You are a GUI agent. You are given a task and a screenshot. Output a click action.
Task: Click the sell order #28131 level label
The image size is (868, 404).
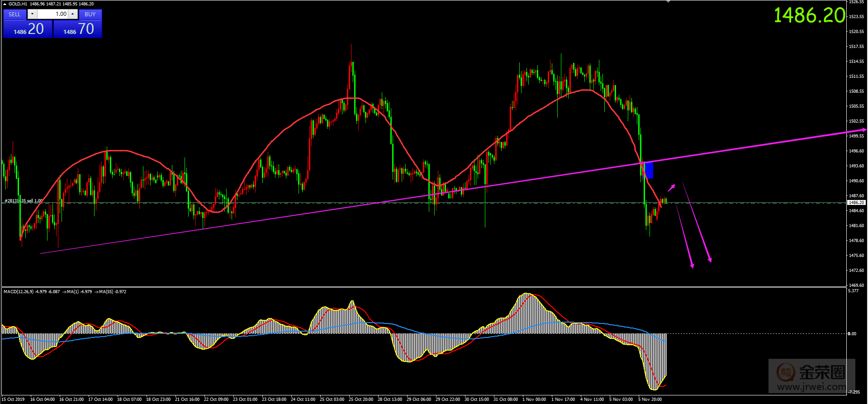click(24, 200)
